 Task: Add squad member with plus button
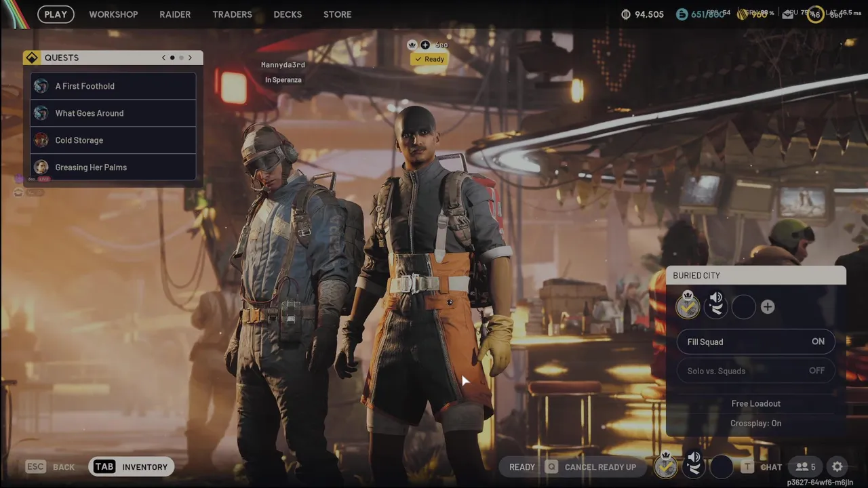click(768, 307)
